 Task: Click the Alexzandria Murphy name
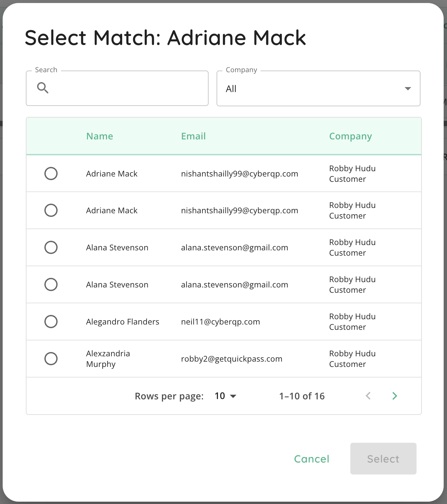click(108, 359)
